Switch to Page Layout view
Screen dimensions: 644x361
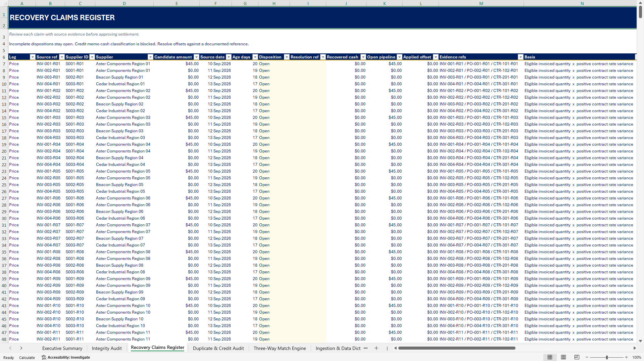click(563, 357)
